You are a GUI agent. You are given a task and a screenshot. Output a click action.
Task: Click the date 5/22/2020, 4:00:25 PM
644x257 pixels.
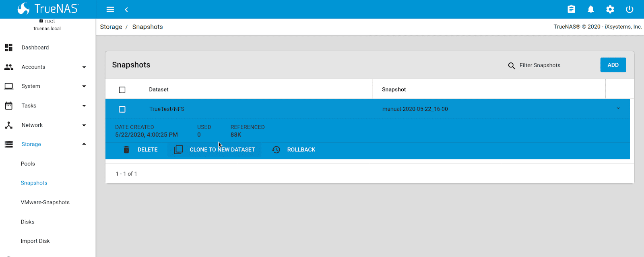pos(147,135)
